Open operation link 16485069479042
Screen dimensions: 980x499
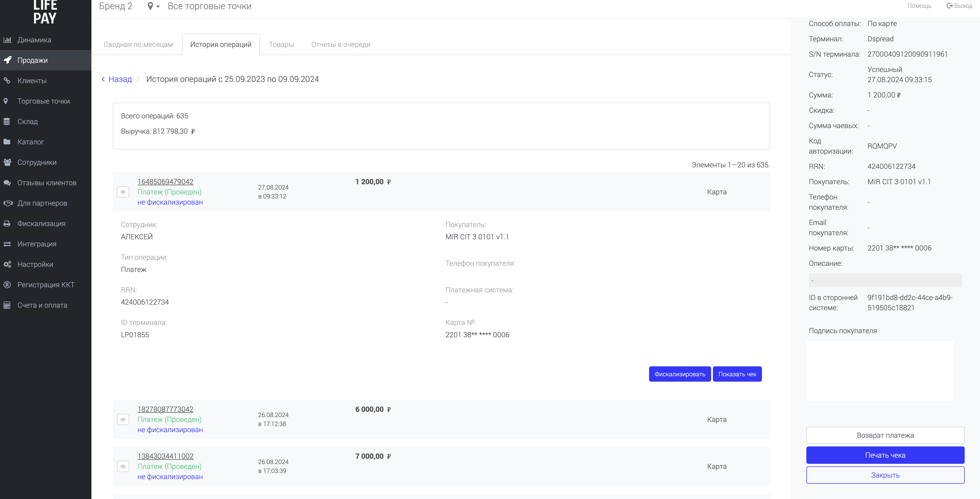pos(165,182)
